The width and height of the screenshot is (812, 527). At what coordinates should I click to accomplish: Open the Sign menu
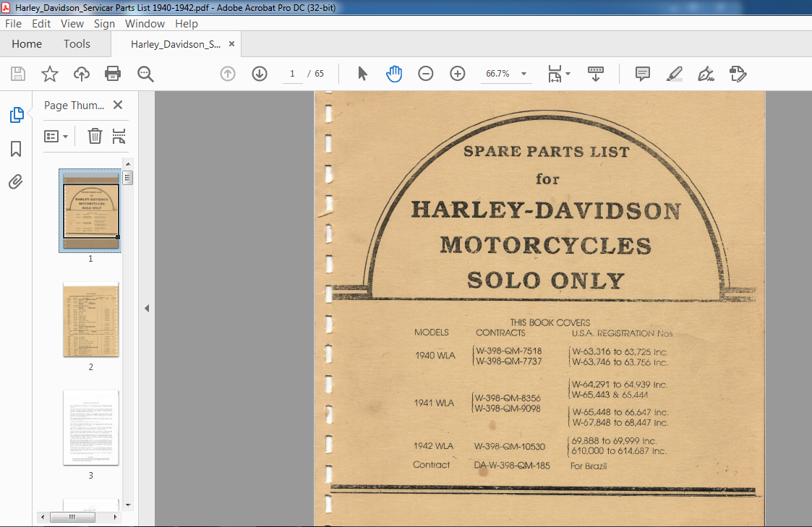click(104, 24)
